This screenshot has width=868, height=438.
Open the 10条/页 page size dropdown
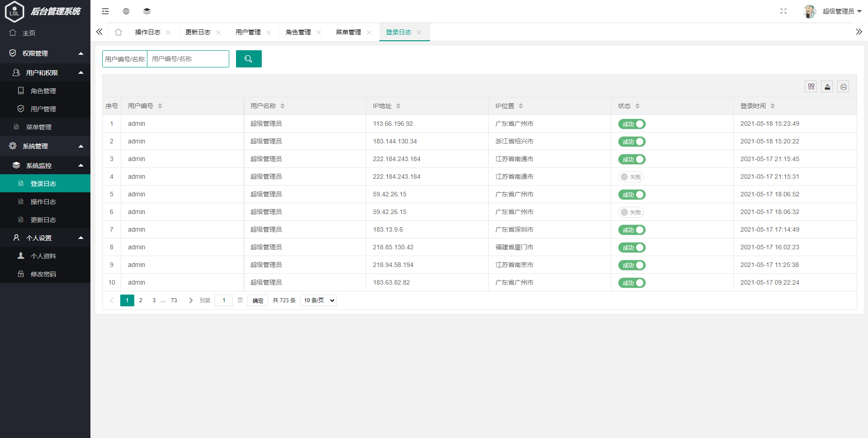point(318,300)
